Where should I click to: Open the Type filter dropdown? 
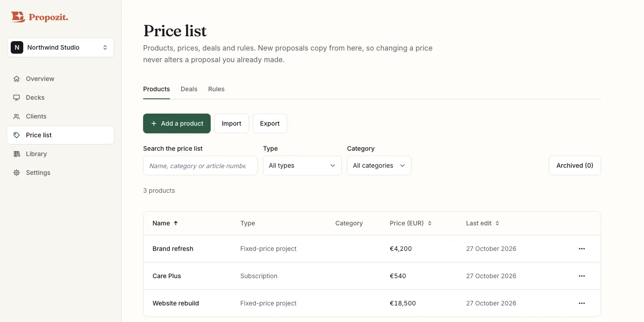[302, 165]
